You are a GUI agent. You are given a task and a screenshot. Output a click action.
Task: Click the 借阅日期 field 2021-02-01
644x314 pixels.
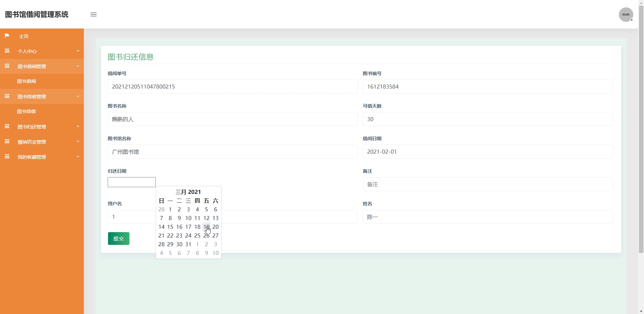pos(488,152)
